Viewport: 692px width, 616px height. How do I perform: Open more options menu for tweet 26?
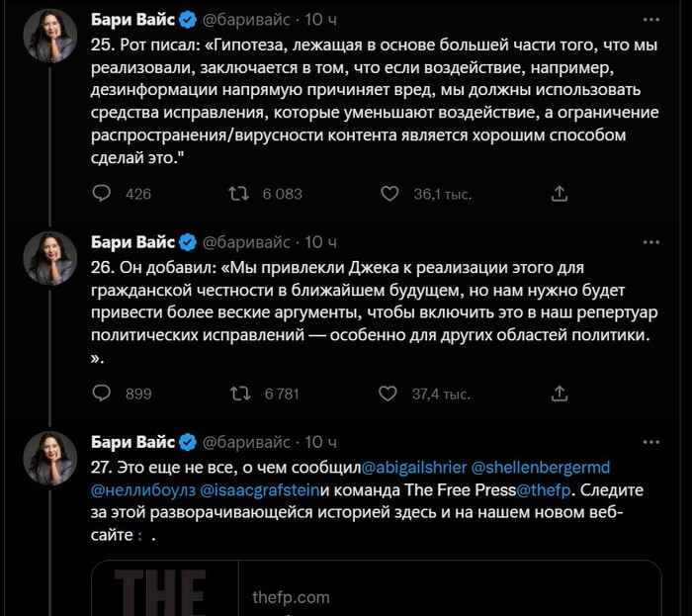(x=650, y=242)
